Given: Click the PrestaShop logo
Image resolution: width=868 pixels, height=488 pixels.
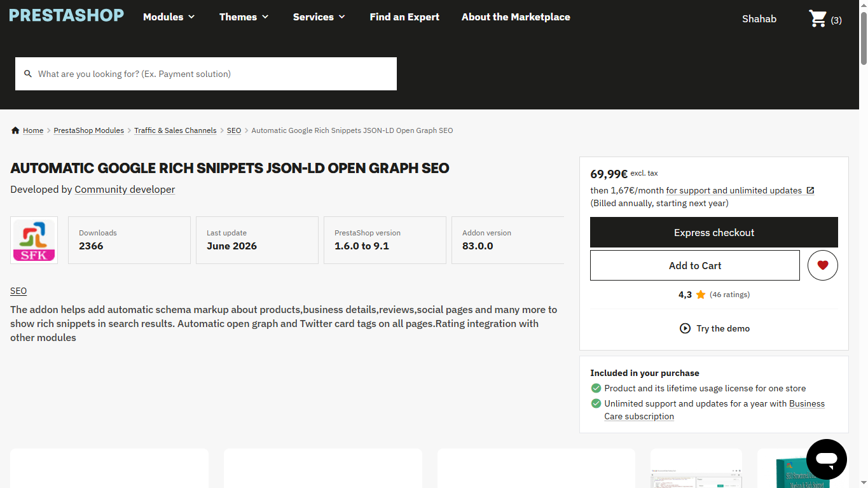Looking at the screenshot, I should pos(67,15).
